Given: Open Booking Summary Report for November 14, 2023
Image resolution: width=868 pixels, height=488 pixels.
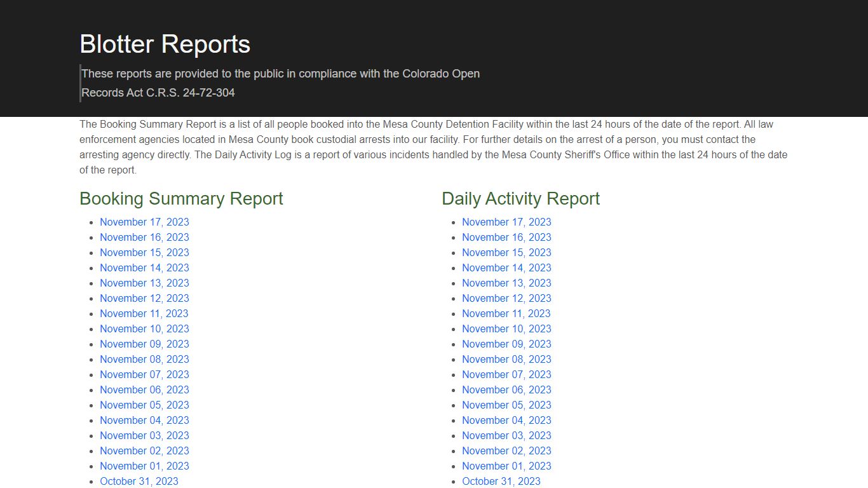Looking at the screenshot, I should tap(144, 268).
